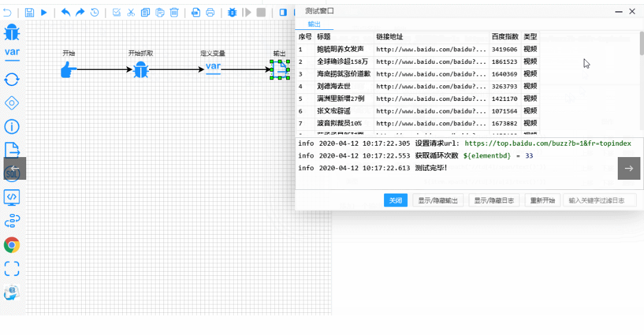
Task: Click the 类型 column header
Action: point(530,36)
